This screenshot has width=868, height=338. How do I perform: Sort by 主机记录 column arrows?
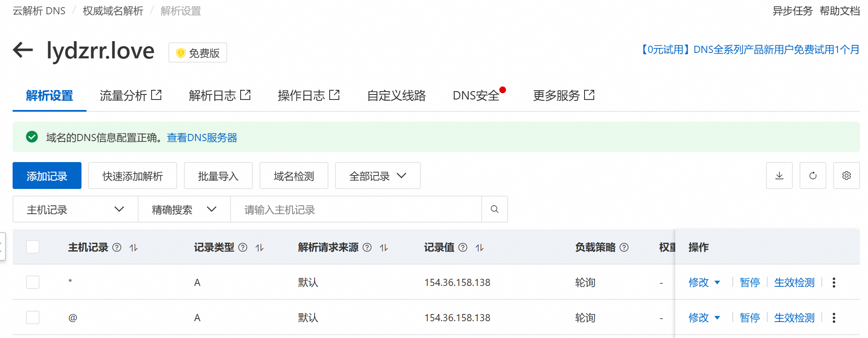pos(134,248)
